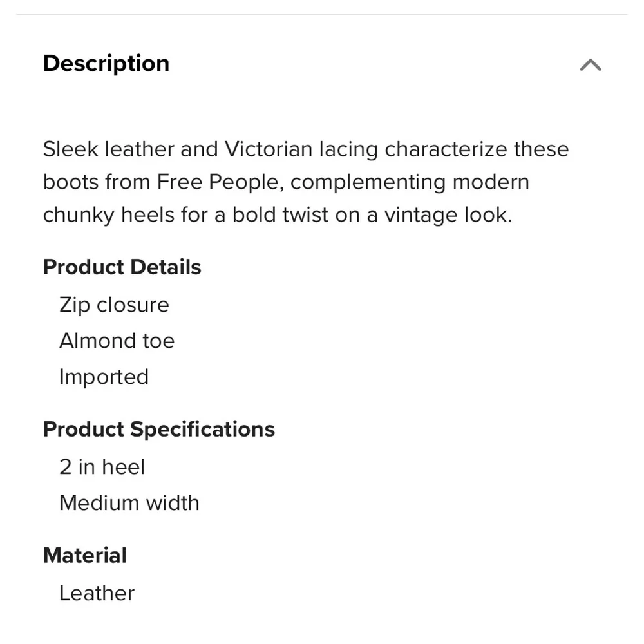Select the Leather material entry

coord(97,593)
